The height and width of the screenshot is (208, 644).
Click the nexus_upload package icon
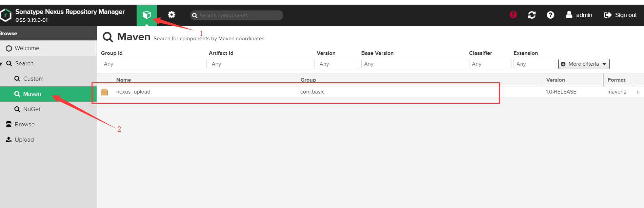[104, 92]
